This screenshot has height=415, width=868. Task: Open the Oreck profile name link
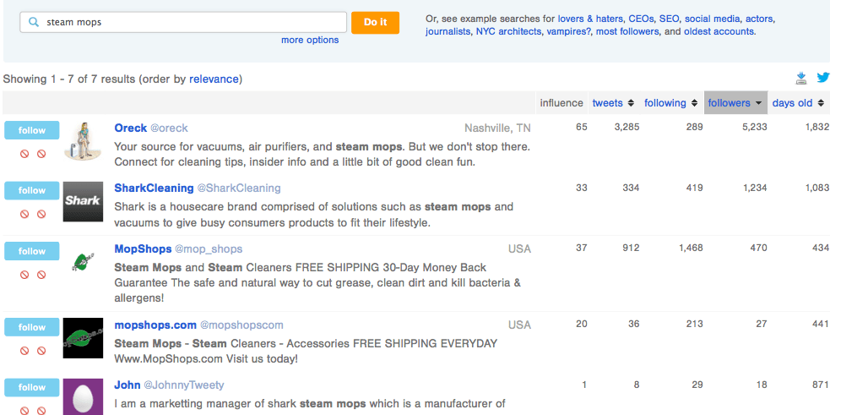(131, 128)
